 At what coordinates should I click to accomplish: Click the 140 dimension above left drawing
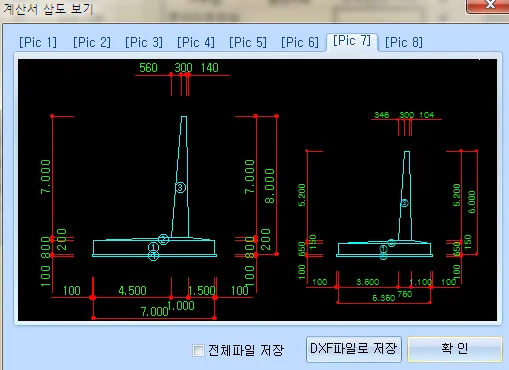pos(210,68)
